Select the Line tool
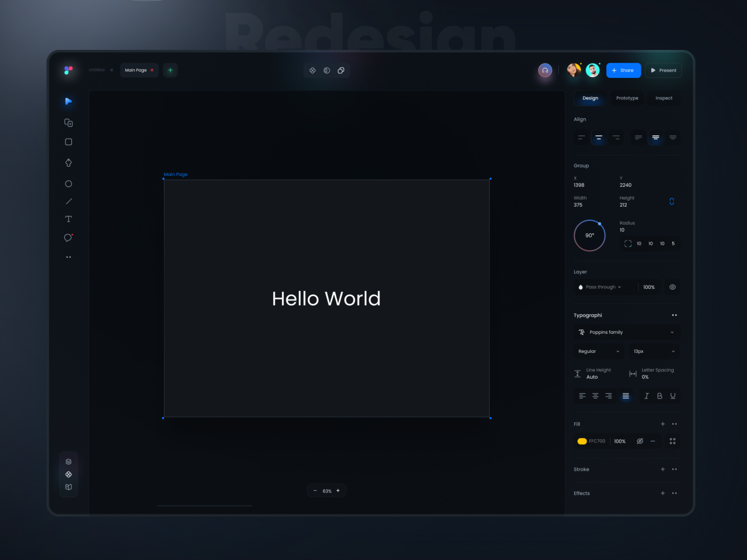Image resolution: width=747 pixels, height=560 pixels. click(68, 201)
